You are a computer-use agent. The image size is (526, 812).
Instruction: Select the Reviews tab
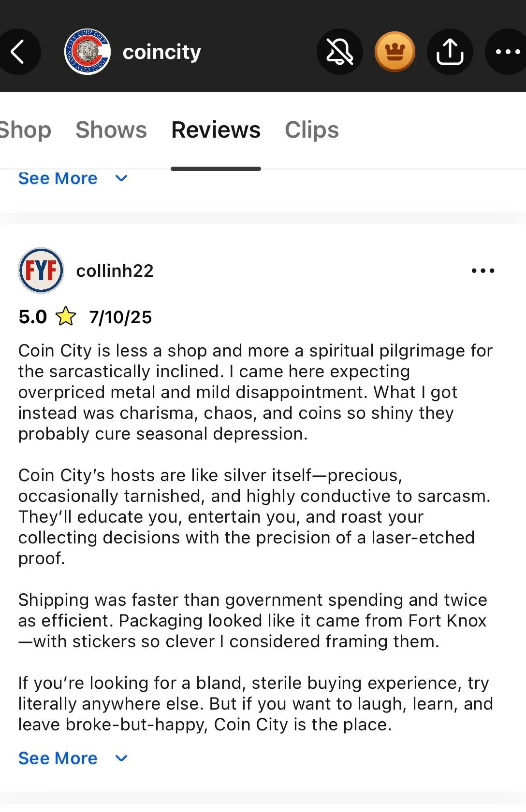click(216, 130)
